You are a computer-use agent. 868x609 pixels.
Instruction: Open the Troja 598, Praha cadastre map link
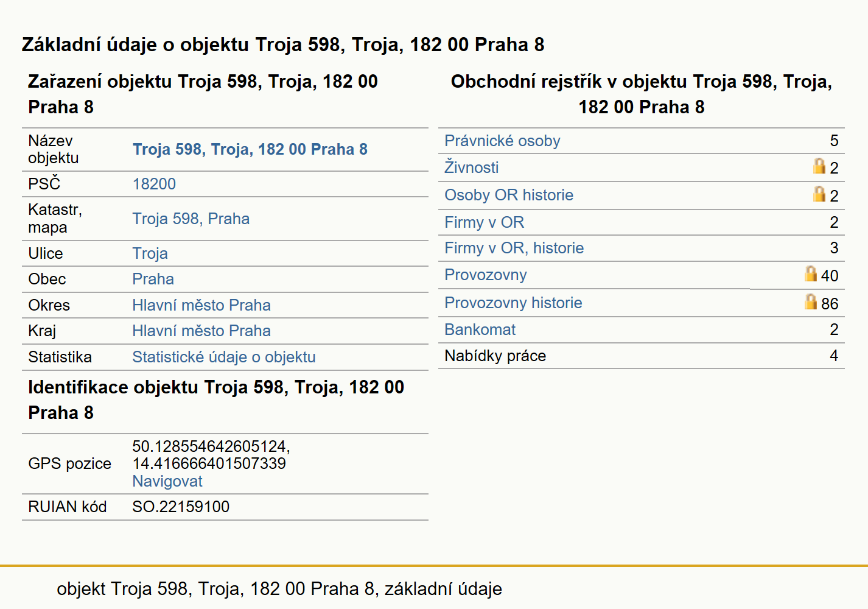click(x=191, y=219)
